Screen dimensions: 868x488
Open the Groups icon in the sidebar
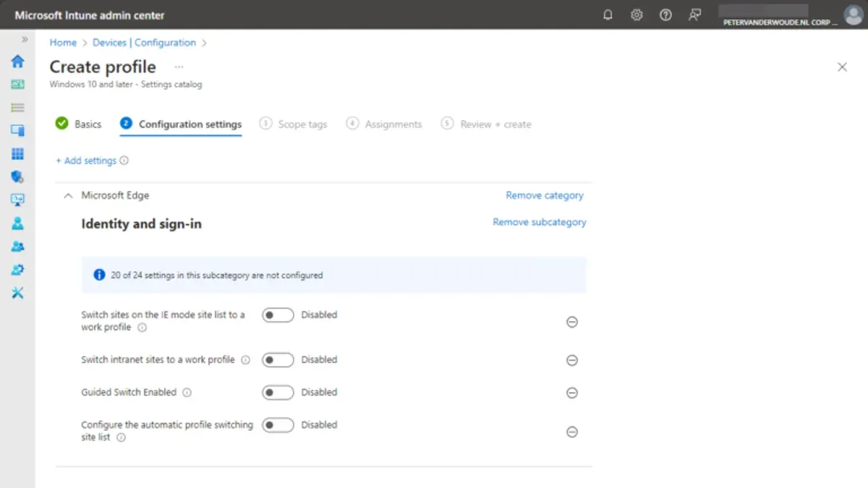coord(17,247)
